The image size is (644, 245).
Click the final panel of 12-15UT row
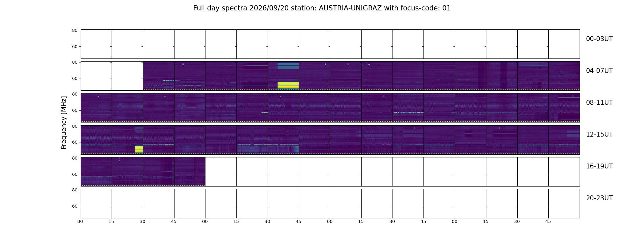tap(564, 140)
